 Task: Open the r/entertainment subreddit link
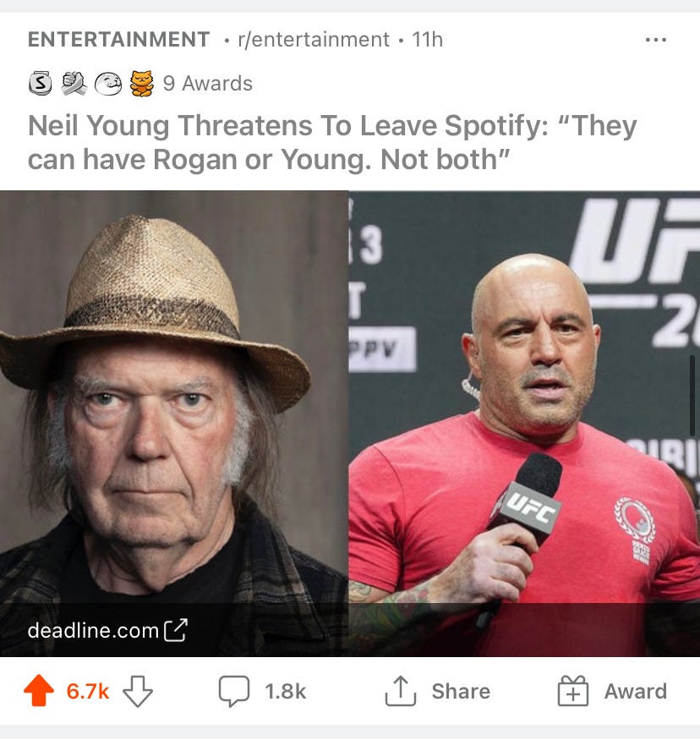[x=314, y=40]
